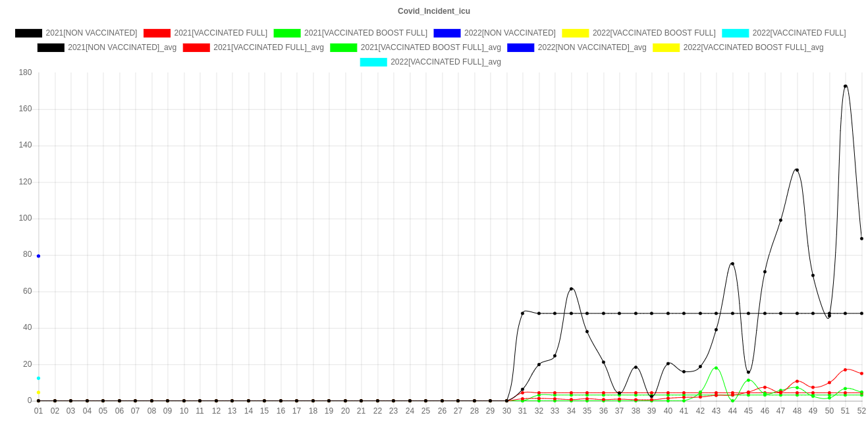Click the cyan data point at week 01
This screenshot has height=434, width=868.
tap(38, 378)
